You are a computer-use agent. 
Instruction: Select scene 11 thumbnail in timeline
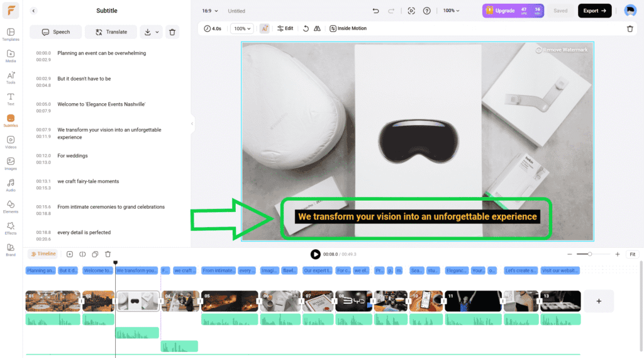(473, 301)
